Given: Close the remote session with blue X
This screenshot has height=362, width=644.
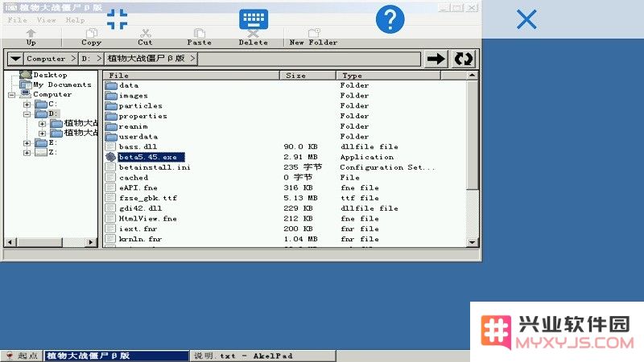Looking at the screenshot, I should 526,19.
